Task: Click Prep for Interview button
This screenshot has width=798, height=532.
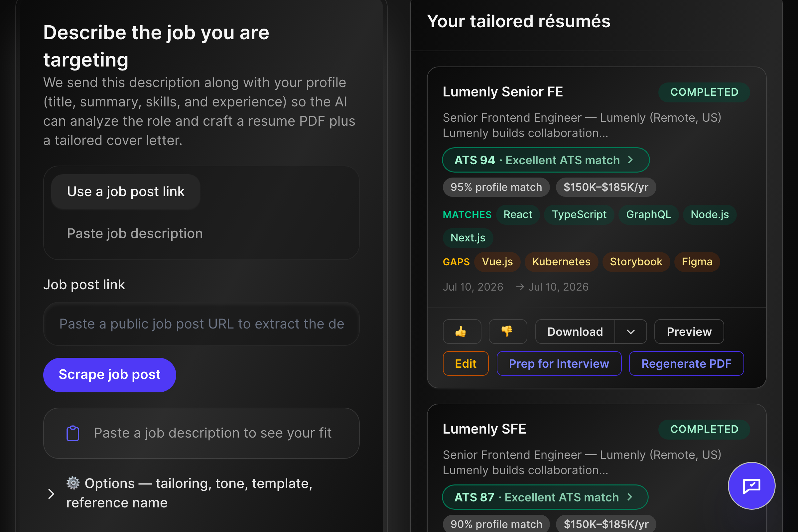Action: point(559,363)
